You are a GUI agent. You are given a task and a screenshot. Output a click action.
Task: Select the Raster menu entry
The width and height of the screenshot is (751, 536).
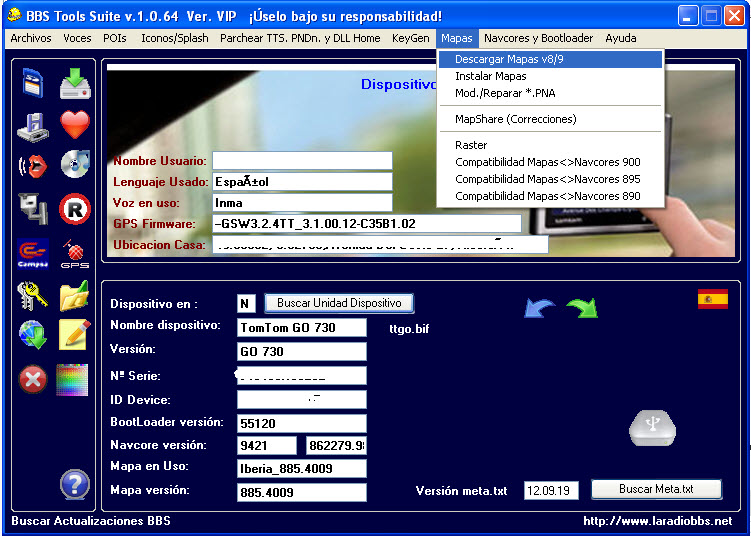pyautogui.click(x=550, y=145)
